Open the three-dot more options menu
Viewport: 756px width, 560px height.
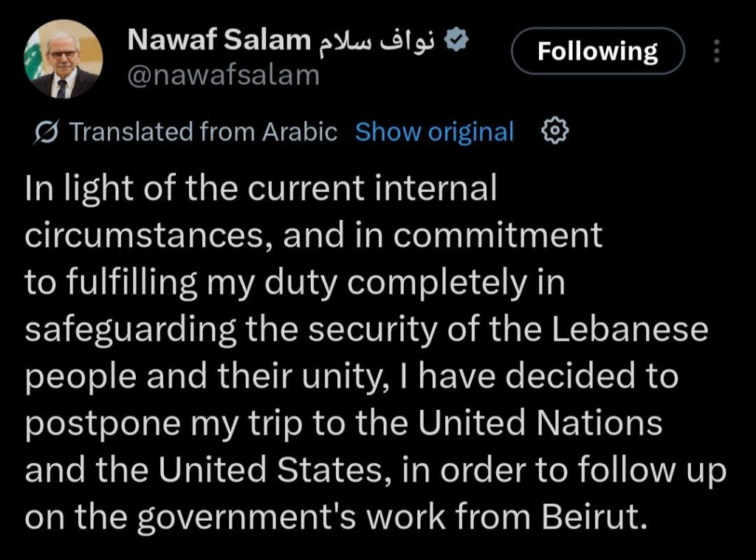point(715,51)
